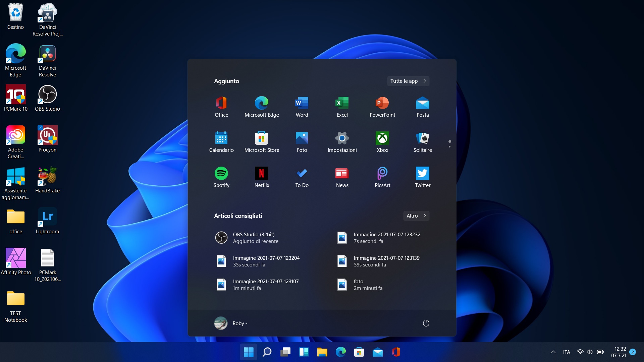Select PCMark 10 desktop shortcut

[x=15, y=98]
